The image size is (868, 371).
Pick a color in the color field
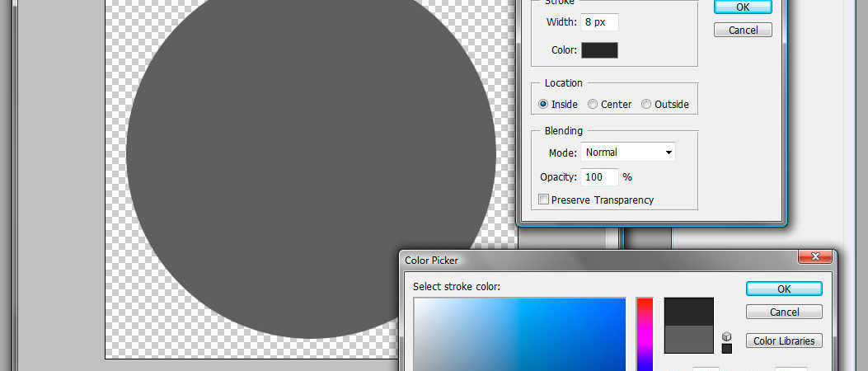tap(520, 335)
